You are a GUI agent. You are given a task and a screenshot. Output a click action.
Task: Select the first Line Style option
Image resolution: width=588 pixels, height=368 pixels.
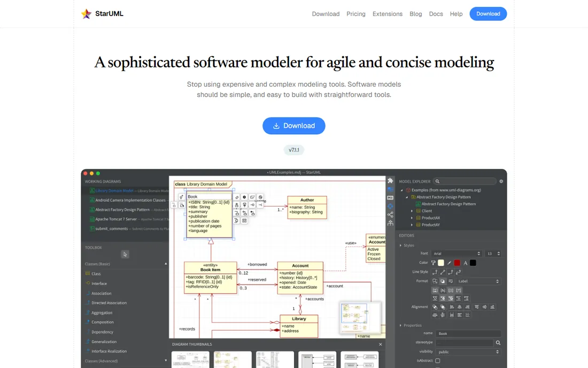click(x=435, y=272)
